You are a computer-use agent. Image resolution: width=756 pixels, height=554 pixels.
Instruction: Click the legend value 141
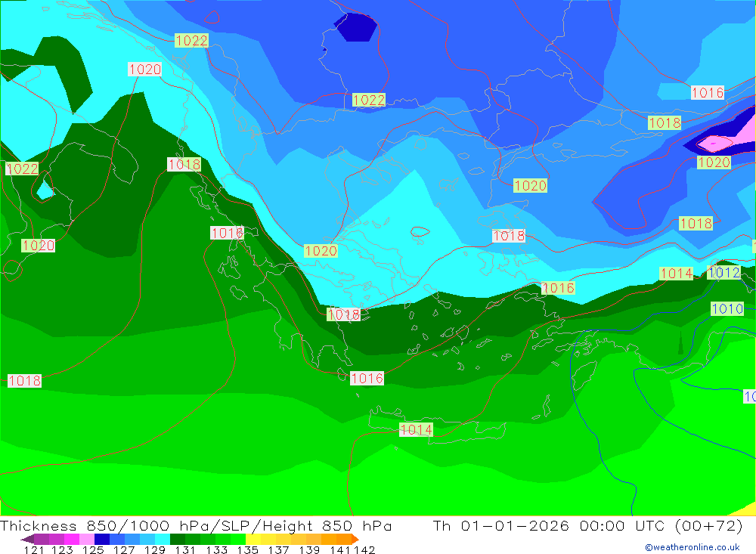coord(340,549)
